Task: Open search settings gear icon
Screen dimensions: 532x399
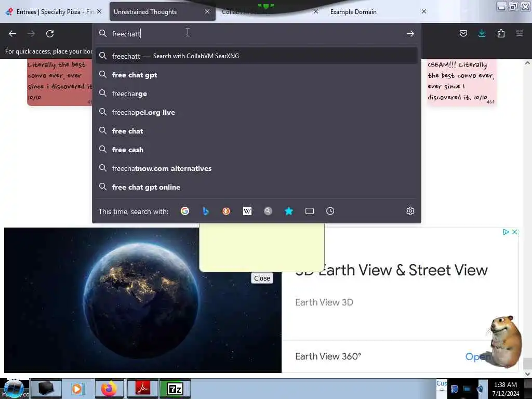Action: coord(410,211)
